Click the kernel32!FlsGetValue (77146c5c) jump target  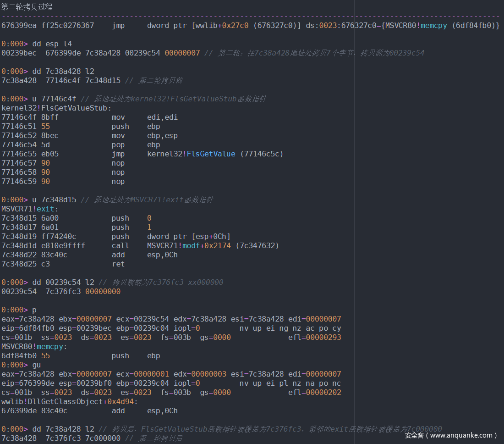[x=215, y=154]
